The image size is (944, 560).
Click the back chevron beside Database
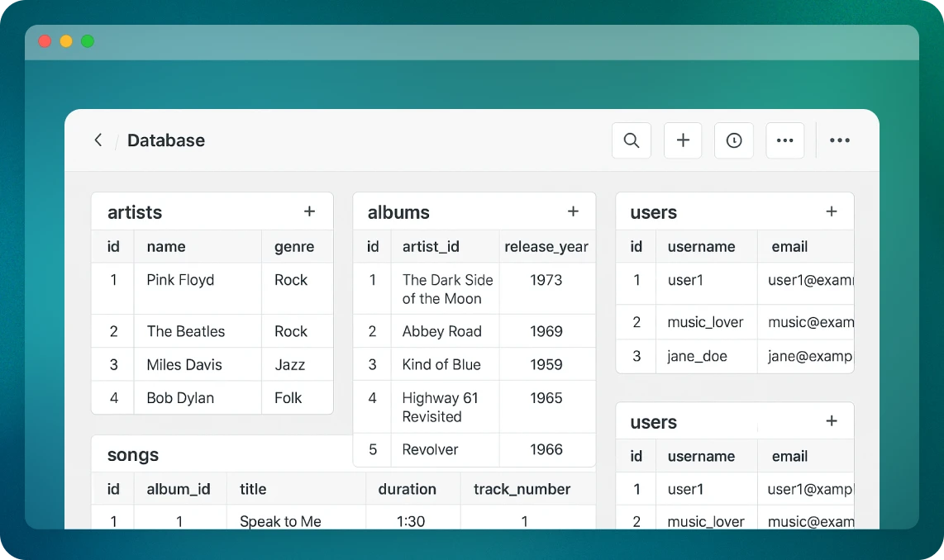pyautogui.click(x=98, y=140)
